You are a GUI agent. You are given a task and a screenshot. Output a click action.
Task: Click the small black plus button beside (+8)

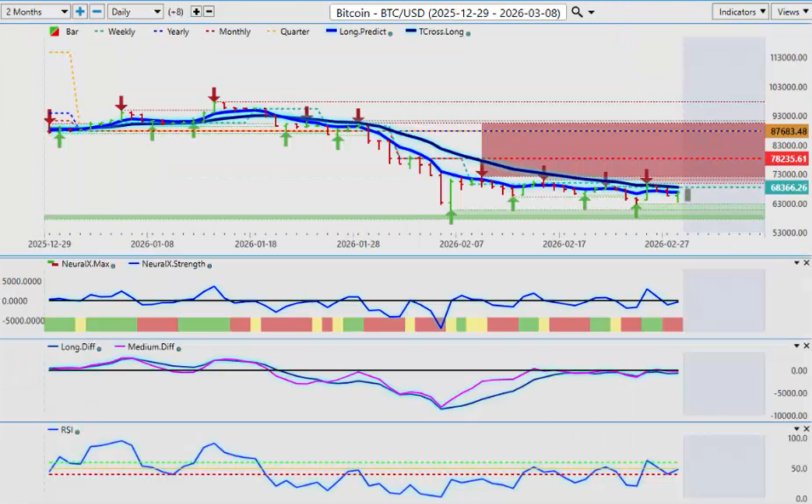click(x=197, y=11)
